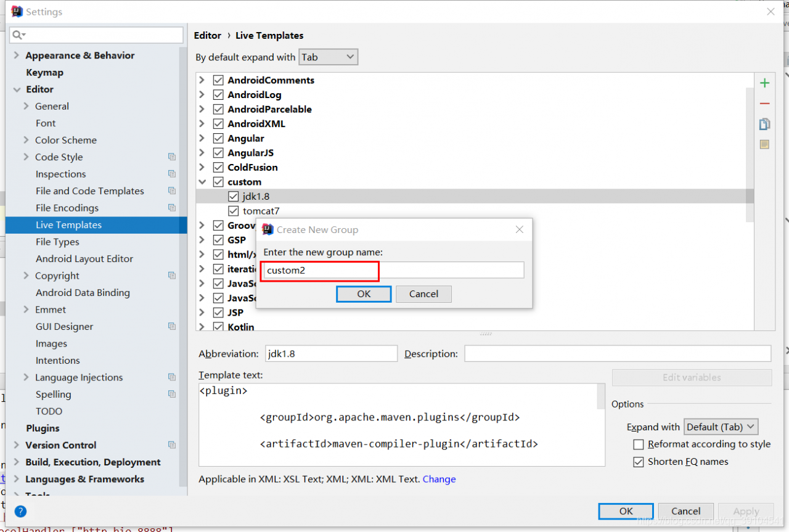Select Live Templates in the sidebar
Image resolution: width=789 pixels, height=532 pixels.
pos(68,225)
